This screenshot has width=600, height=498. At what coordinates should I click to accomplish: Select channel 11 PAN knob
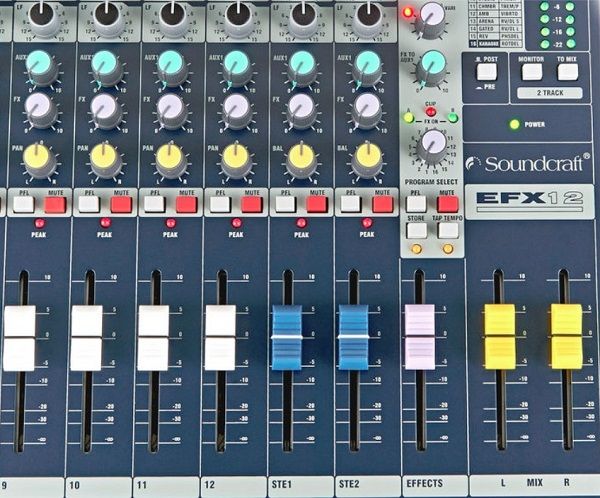pyautogui.click(x=170, y=160)
